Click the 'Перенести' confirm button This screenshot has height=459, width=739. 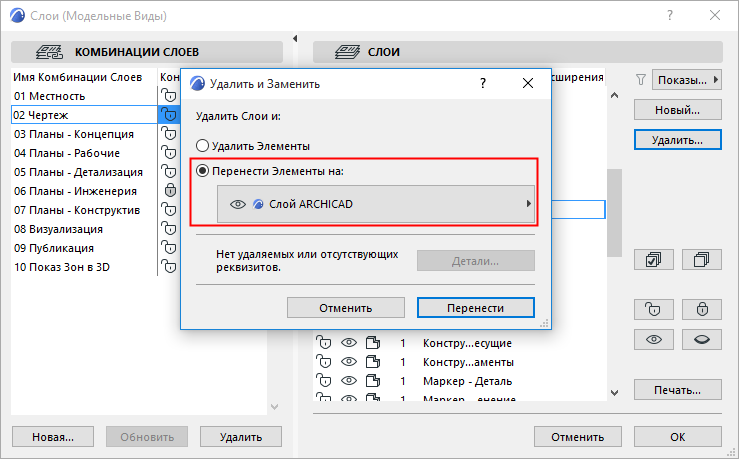click(475, 308)
